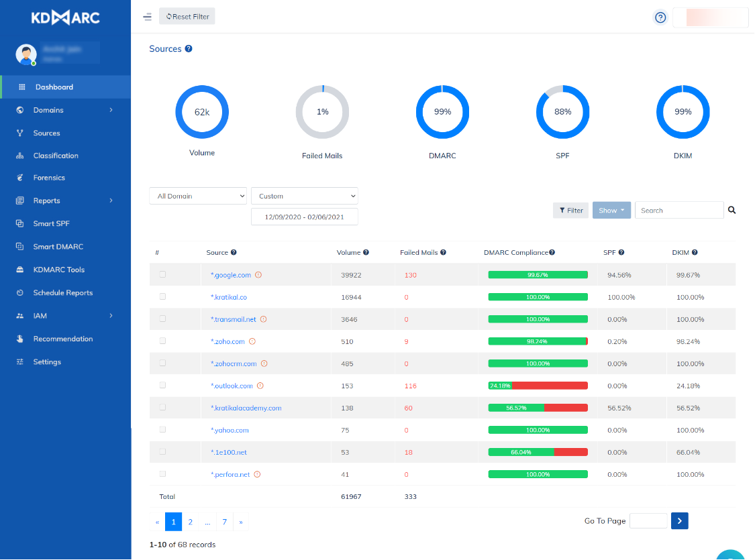Click the DKIM column help icon
755x560 pixels.
point(695,253)
